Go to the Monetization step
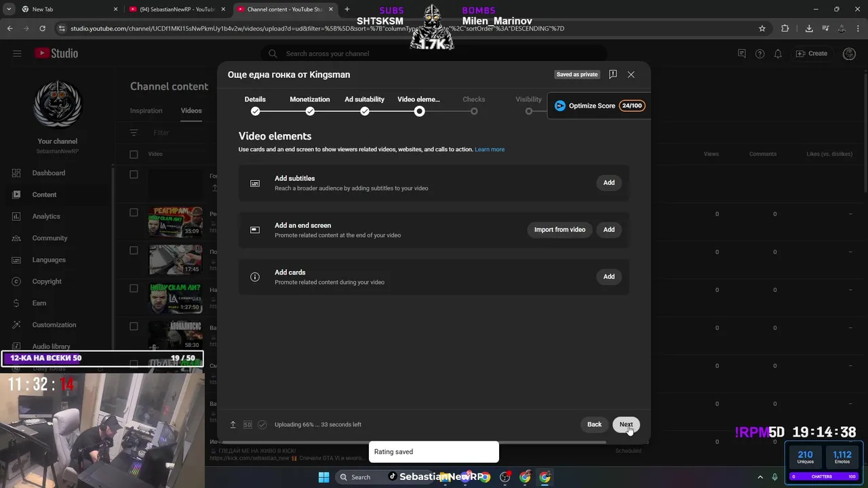The image size is (868, 488). (x=310, y=105)
